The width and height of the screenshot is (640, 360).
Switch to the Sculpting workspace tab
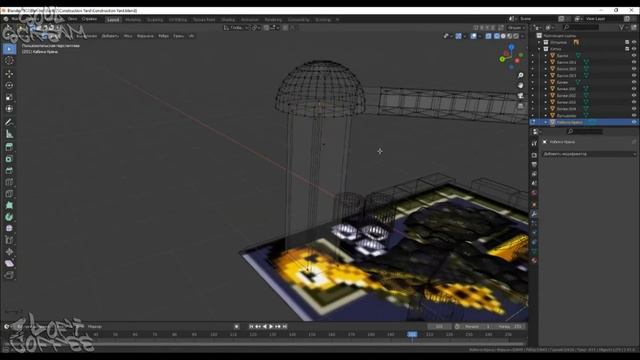[155, 20]
